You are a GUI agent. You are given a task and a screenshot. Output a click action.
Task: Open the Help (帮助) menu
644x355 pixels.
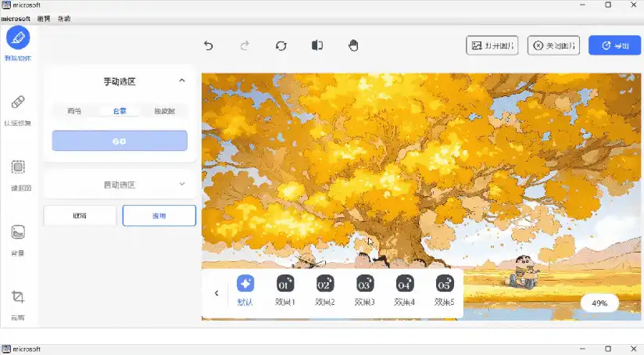click(x=64, y=19)
